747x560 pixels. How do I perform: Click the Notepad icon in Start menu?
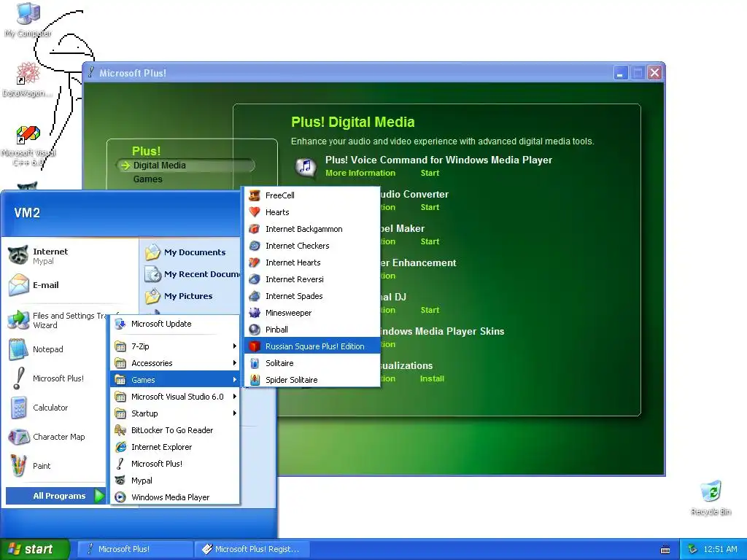(x=18, y=349)
